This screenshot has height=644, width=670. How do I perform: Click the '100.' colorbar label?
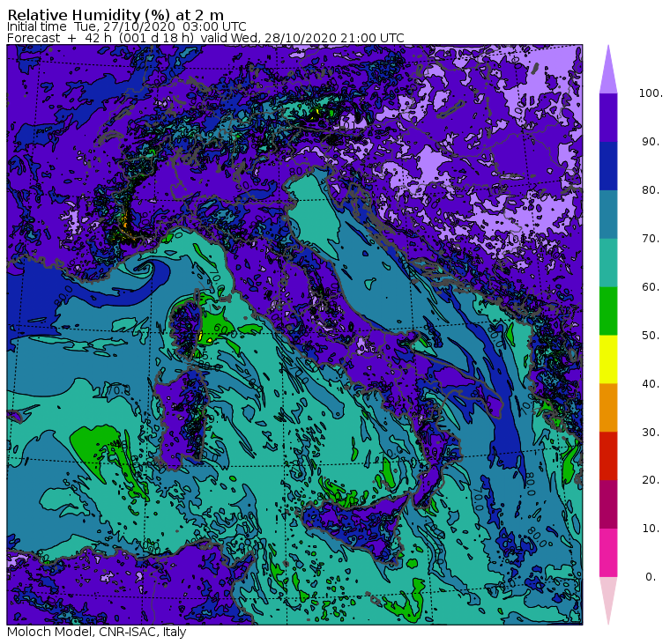point(651,93)
